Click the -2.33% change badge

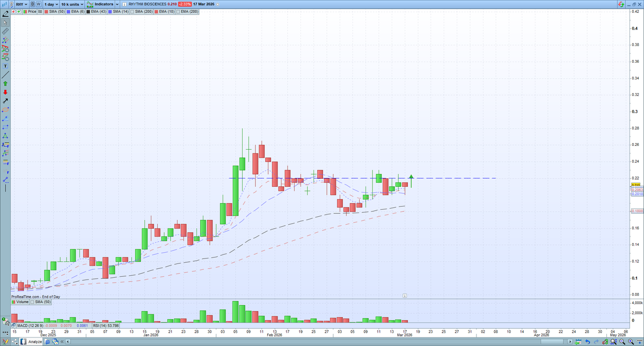185,4
